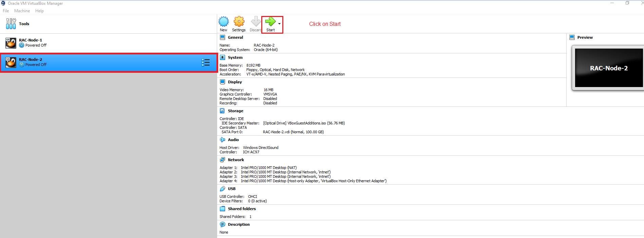Click Operating System value Oracle (64-bit)
The height and width of the screenshot is (238, 644).
[266, 50]
